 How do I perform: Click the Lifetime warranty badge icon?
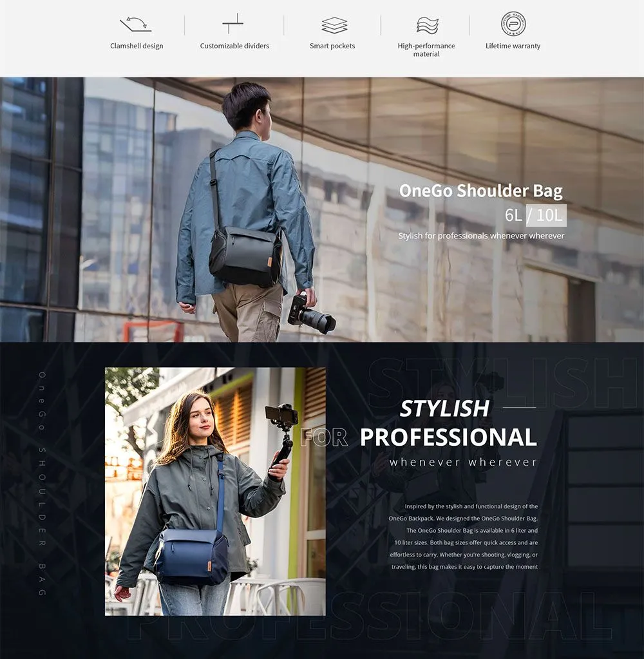(513, 24)
